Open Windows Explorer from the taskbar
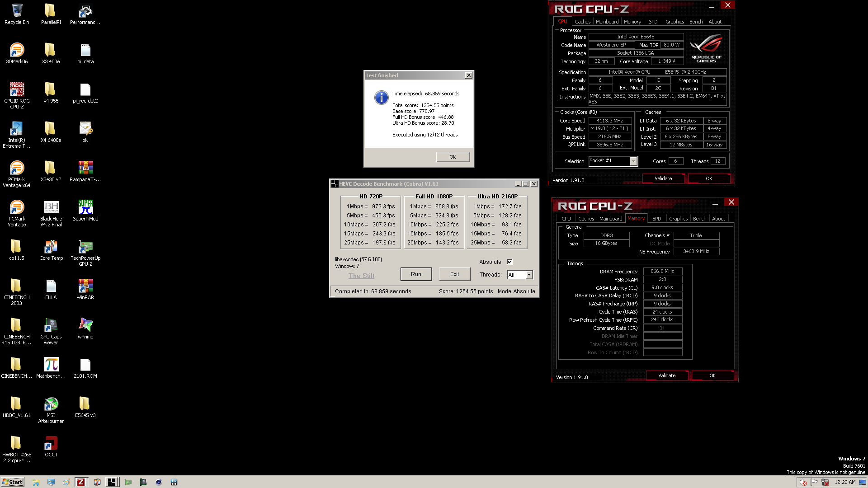The width and height of the screenshot is (868, 488). 36,482
